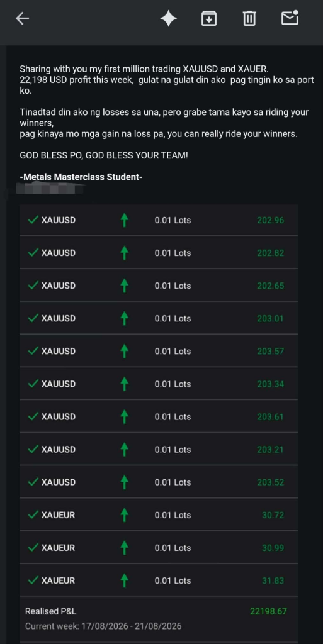Image resolution: width=323 pixels, height=644 pixels.
Task: Tap the 203.34 profit value
Action: [x=270, y=384]
